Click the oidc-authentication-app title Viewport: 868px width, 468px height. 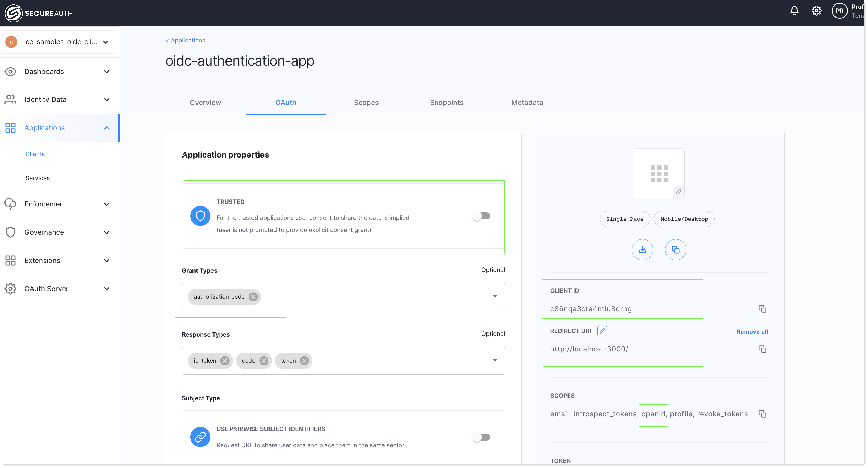pyautogui.click(x=240, y=61)
